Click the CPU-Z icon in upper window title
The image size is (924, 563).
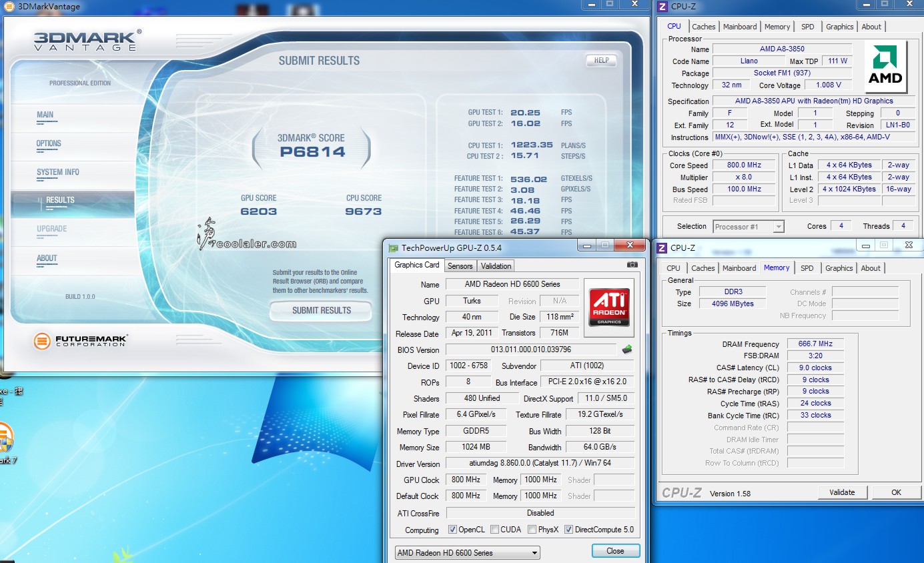click(662, 7)
